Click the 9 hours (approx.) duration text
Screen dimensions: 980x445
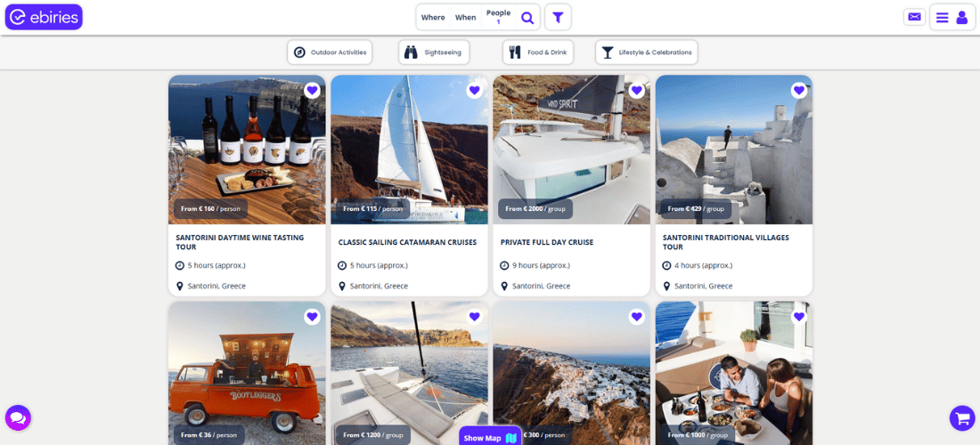click(x=542, y=265)
